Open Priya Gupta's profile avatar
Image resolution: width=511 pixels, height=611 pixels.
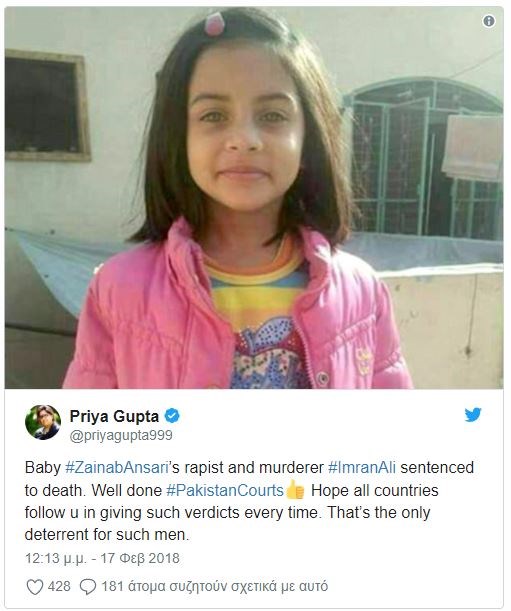[43, 422]
